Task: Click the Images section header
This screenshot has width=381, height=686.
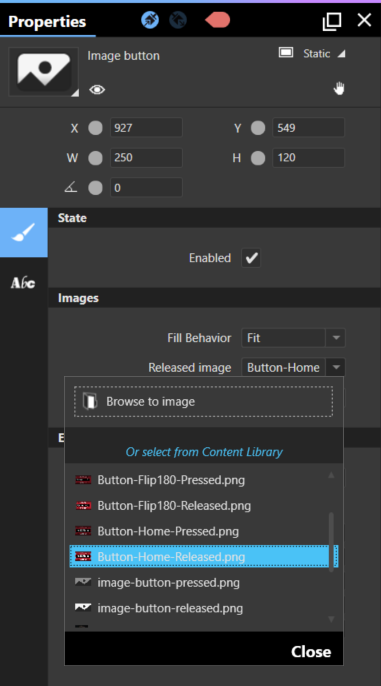Action: pyautogui.click(x=214, y=298)
